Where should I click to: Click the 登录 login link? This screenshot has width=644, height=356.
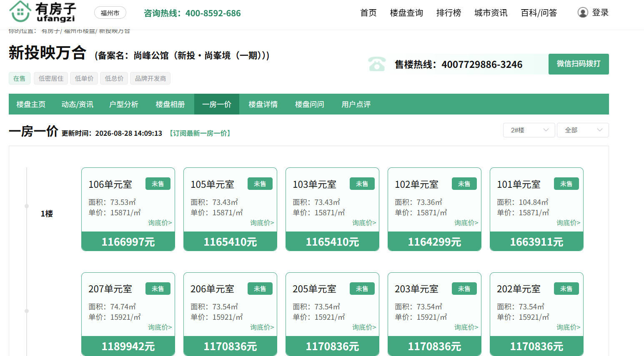[600, 13]
